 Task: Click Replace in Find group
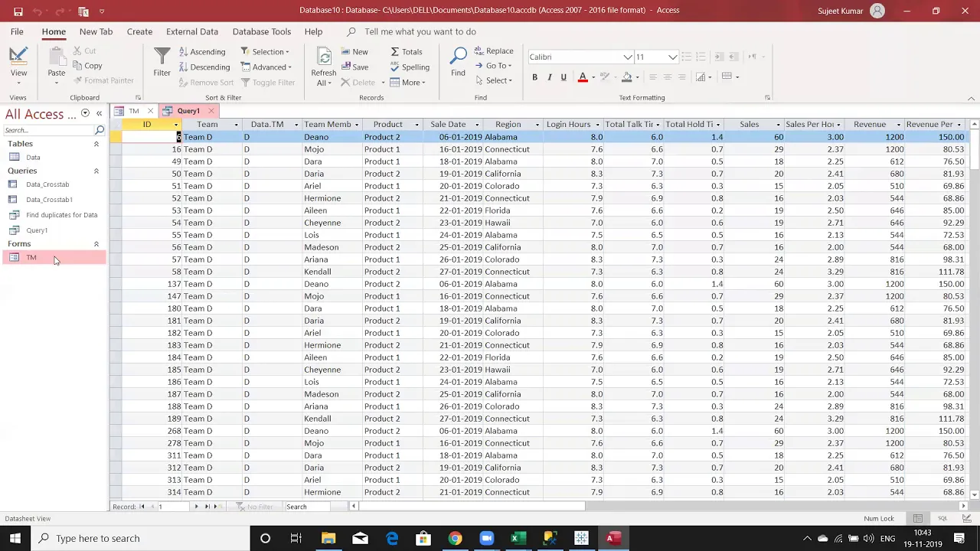[493, 51]
